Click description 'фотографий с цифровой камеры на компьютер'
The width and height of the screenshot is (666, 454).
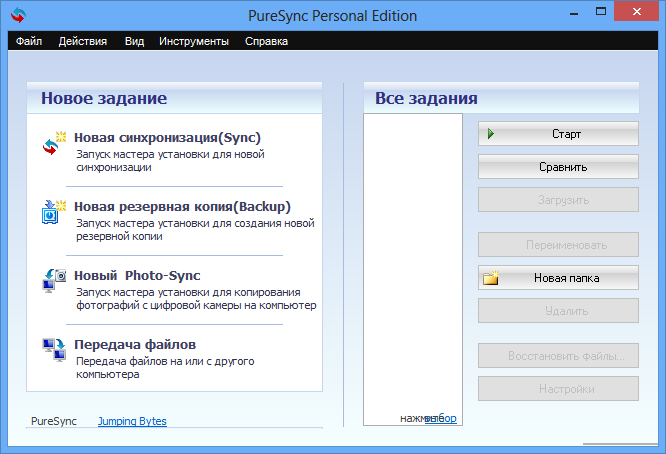196,305
